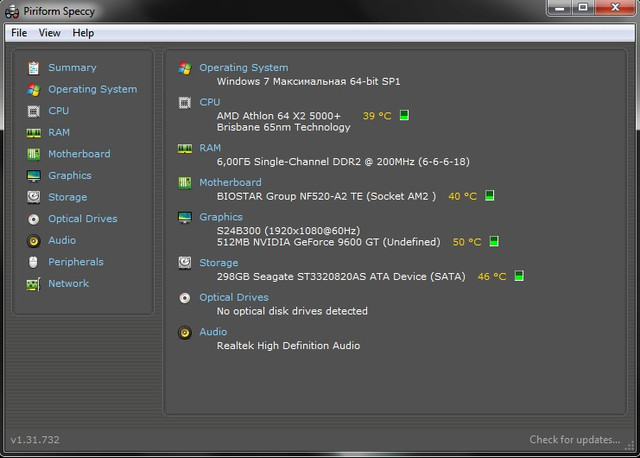640x458 pixels.
Task: Click the 40 °C motherboard temperature reading
Action: click(x=462, y=196)
